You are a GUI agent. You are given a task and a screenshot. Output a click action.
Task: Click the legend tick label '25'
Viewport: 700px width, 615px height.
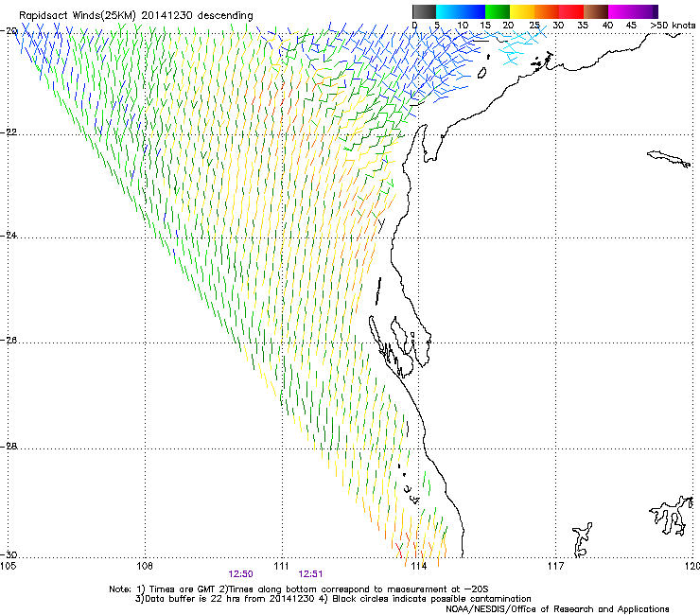(534, 26)
